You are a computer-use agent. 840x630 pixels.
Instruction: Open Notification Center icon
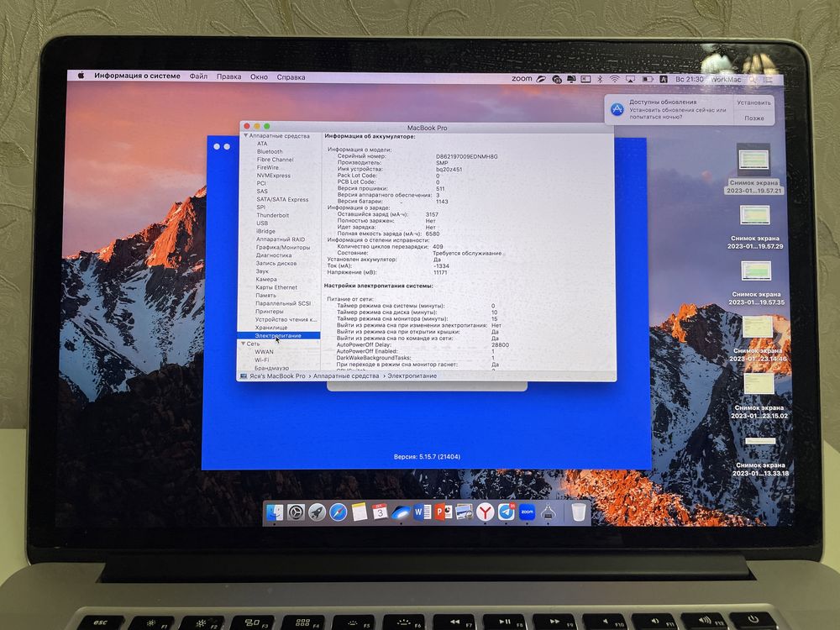coord(769,80)
